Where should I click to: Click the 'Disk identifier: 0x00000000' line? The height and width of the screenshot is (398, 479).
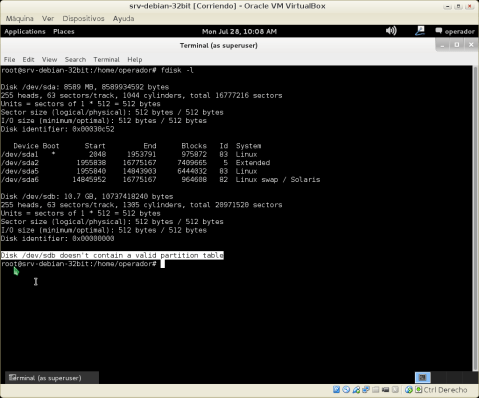tap(57, 238)
